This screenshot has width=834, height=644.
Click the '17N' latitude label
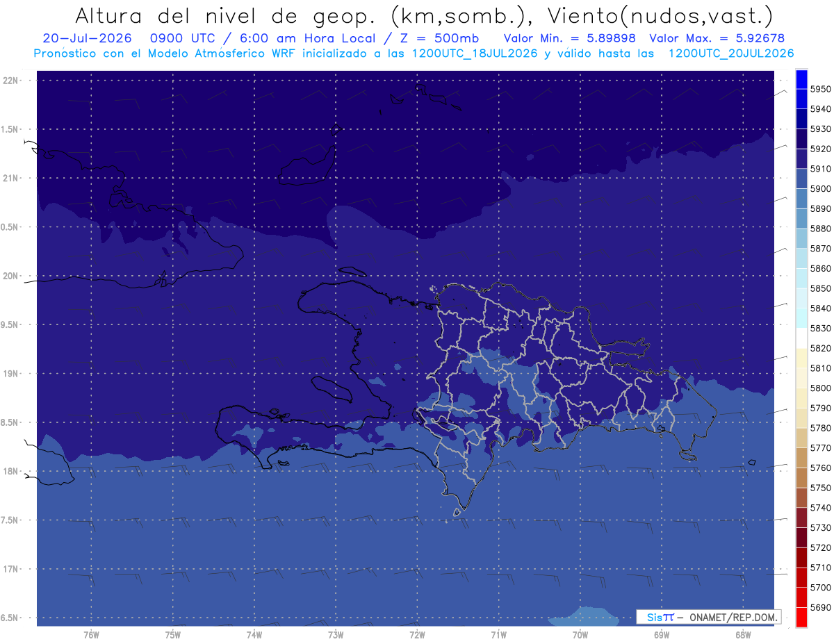(11, 570)
